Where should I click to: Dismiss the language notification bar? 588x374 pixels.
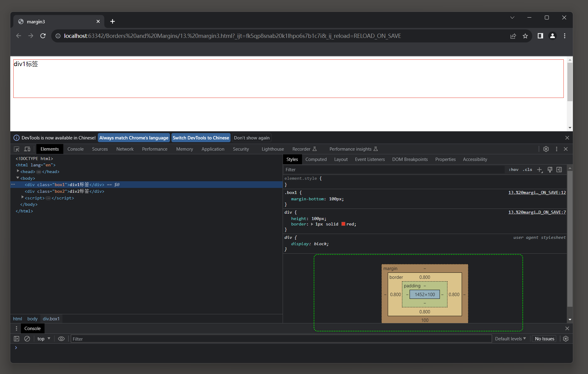pyautogui.click(x=567, y=138)
